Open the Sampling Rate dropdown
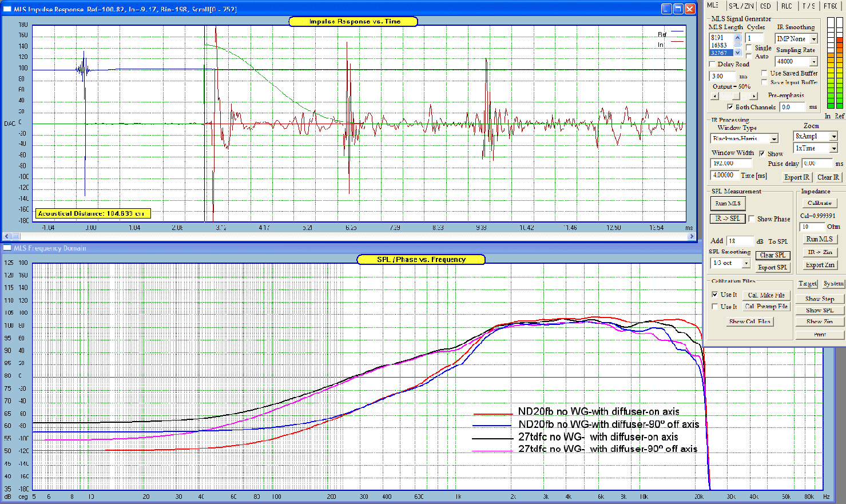The width and height of the screenshot is (846, 504). point(814,61)
